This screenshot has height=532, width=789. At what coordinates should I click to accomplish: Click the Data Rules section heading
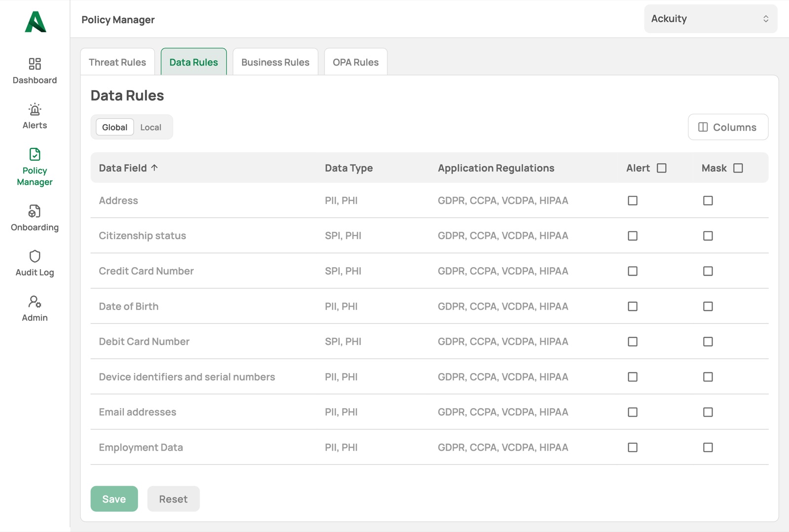click(x=127, y=95)
